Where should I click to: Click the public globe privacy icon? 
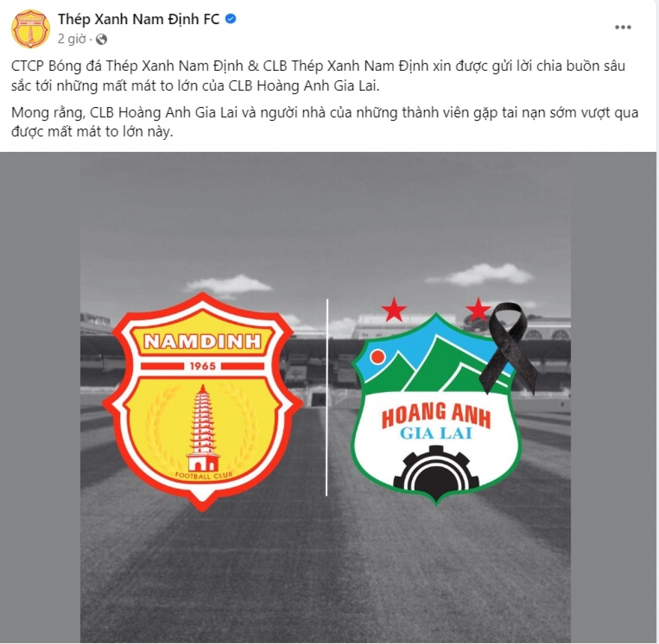point(101,40)
